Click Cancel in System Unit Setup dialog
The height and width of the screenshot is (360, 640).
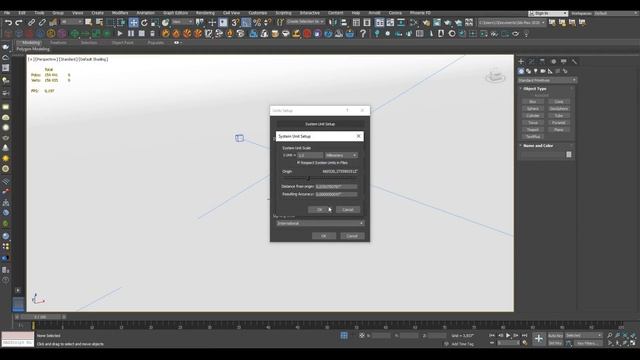[348, 209]
